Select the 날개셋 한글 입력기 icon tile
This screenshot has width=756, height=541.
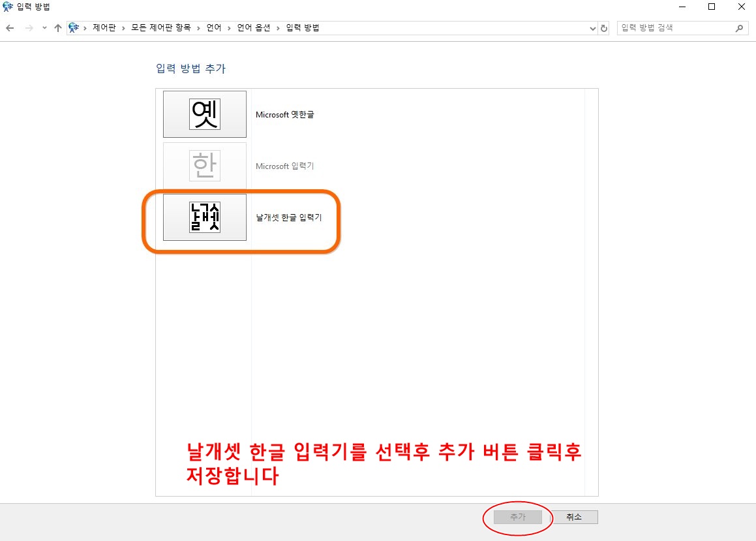(x=204, y=217)
